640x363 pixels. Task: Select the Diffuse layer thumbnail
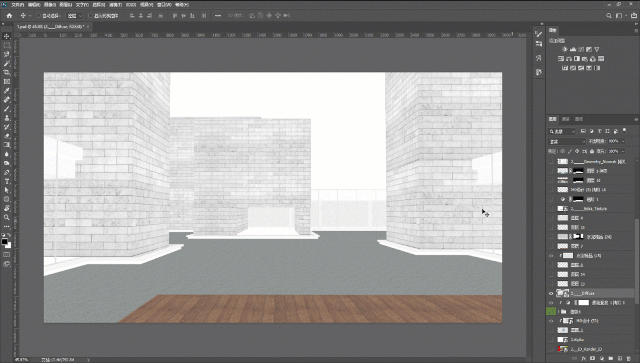563,293
